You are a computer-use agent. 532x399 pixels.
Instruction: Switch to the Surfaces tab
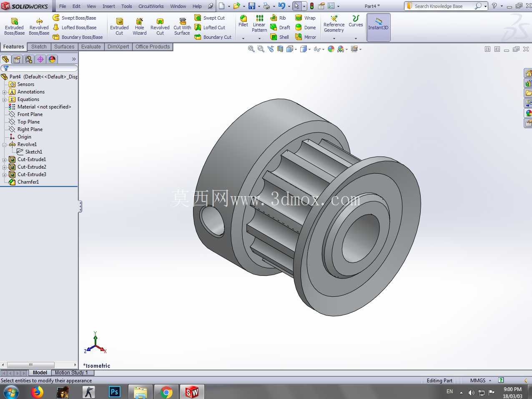(64, 47)
